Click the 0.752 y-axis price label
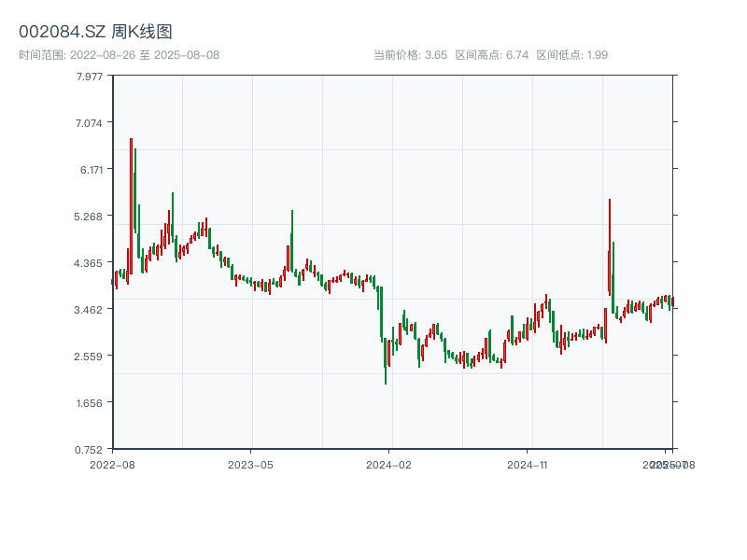Screen dimensions: 747x560 pyautogui.click(x=90, y=450)
